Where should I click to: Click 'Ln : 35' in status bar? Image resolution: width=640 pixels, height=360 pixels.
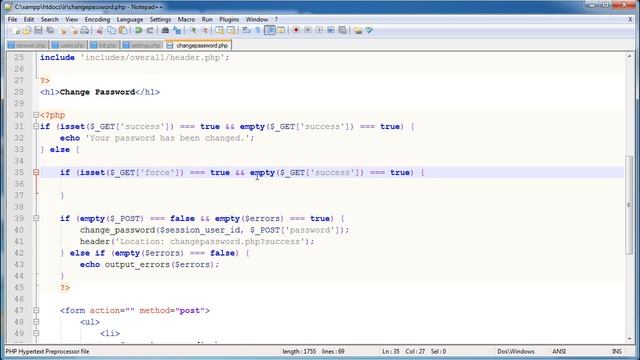pos(391,351)
